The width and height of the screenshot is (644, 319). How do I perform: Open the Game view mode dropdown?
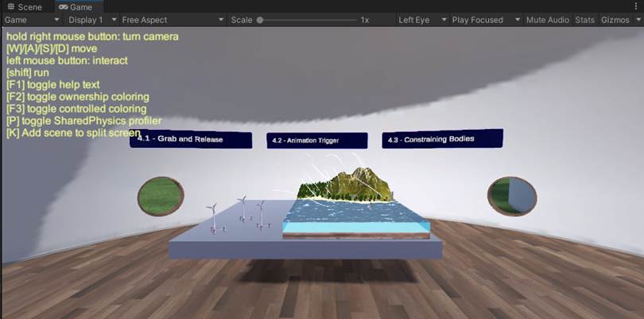tap(32, 20)
